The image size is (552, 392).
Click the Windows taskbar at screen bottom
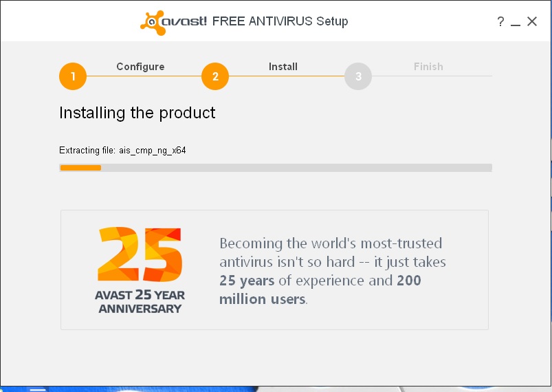(276, 389)
